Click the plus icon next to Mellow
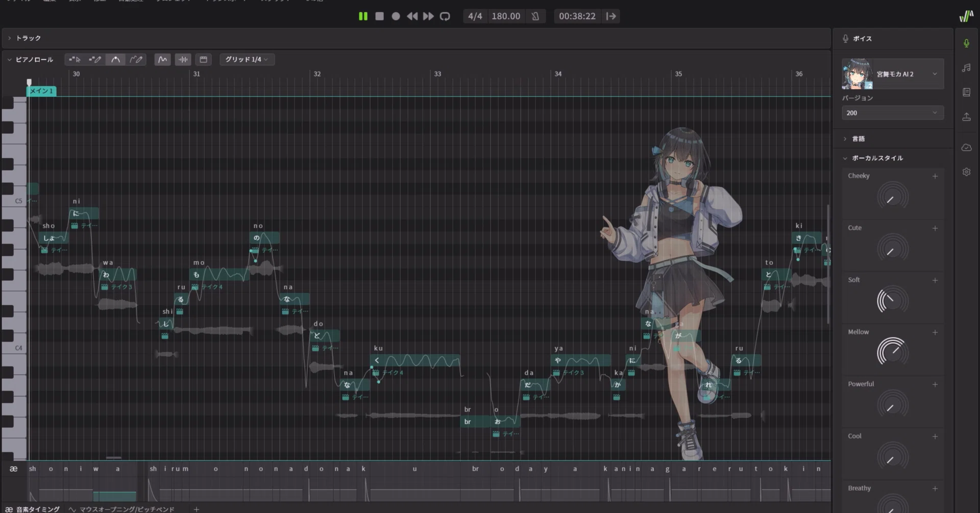This screenshot has width=980, height=513. click(935, 332)
